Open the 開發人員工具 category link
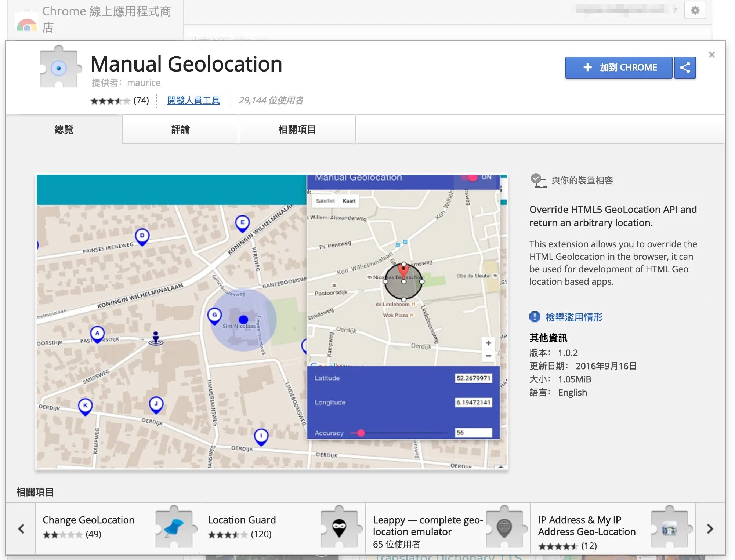 pyautogui.click(x=193, y=100)
